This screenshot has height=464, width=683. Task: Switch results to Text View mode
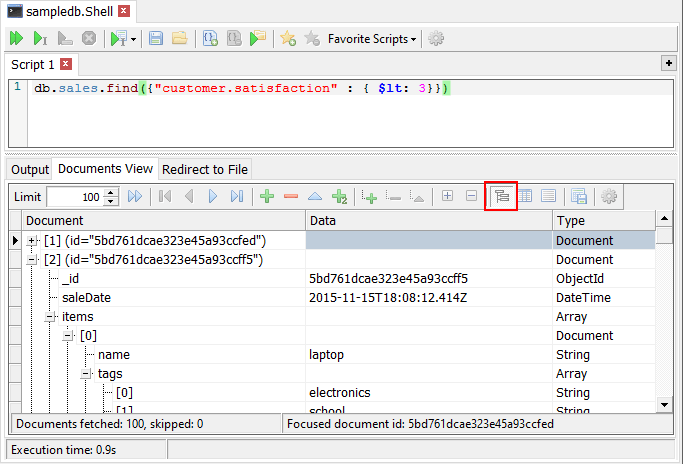coord(548,197)
